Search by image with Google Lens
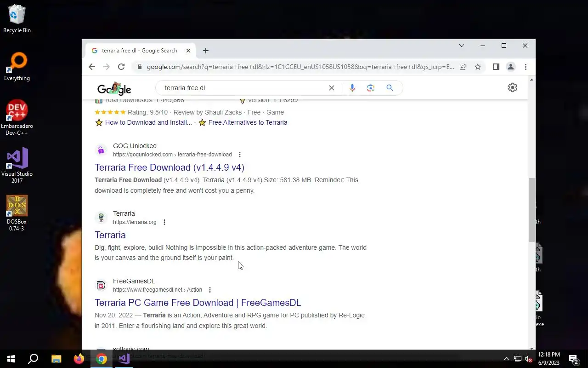Viewport: 588px width, 368px height. (371, 88)
